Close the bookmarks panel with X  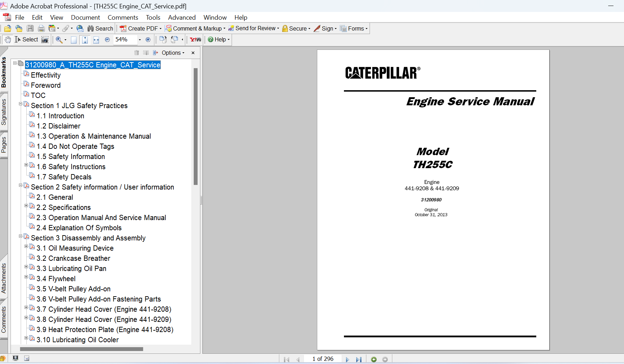[x=193, y=53]
